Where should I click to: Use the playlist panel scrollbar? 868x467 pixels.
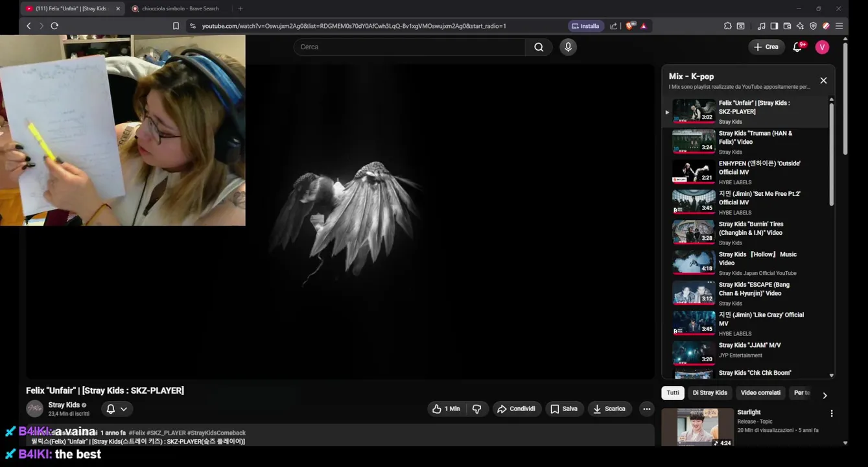831,154
